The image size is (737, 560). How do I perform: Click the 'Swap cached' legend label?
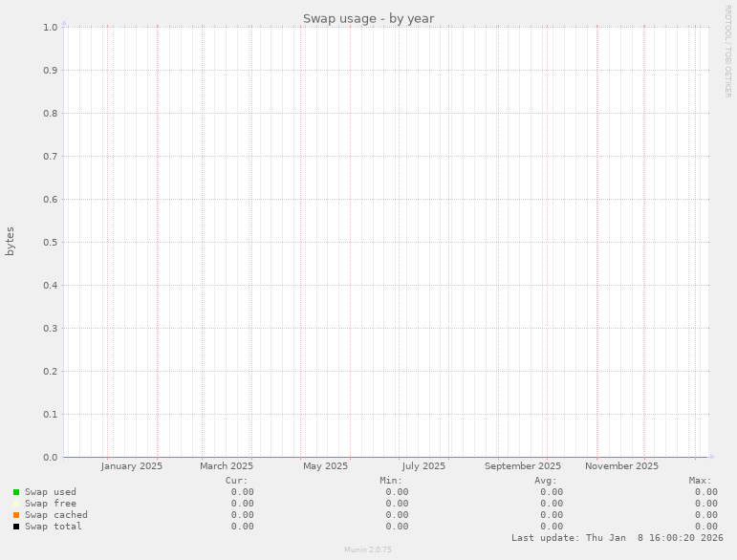(x=56, y=515)
